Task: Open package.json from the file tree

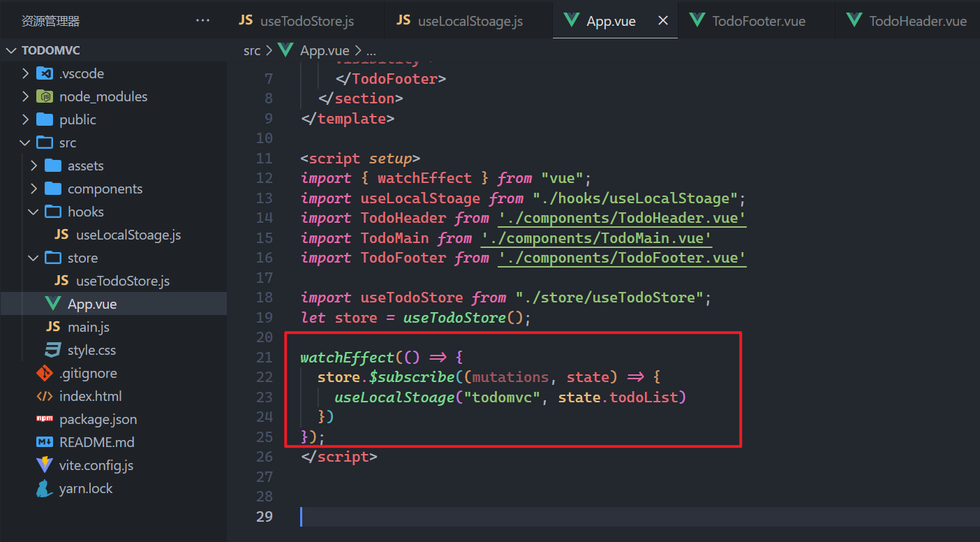Action: (x=98, y=420)
